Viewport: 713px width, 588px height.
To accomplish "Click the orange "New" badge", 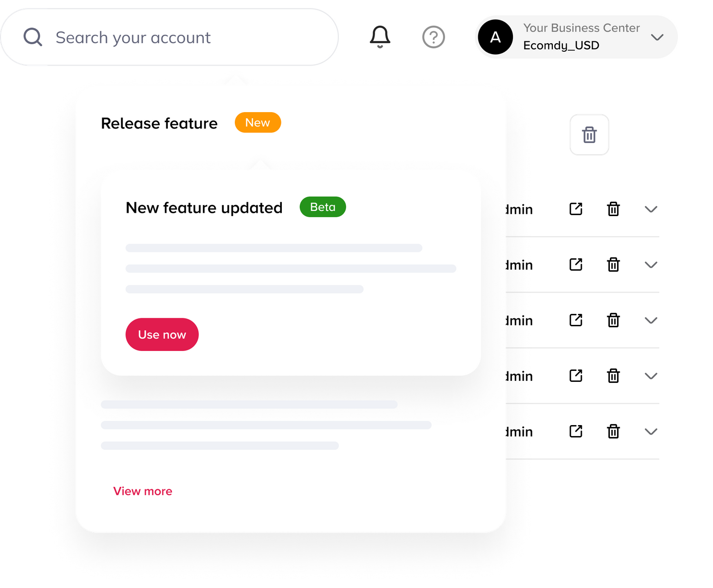I will [x=258, y=123].
